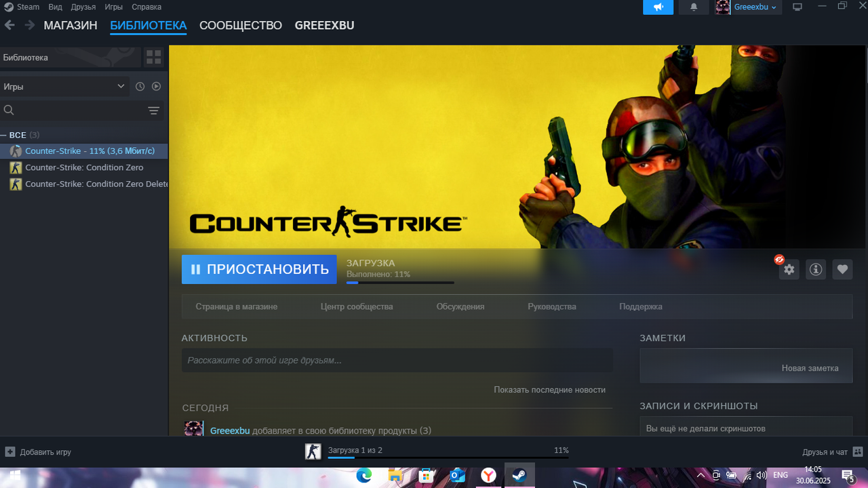Open Greeexbu profile link in activity
This screenshot has width=868, height=488.
coord(230,430)
